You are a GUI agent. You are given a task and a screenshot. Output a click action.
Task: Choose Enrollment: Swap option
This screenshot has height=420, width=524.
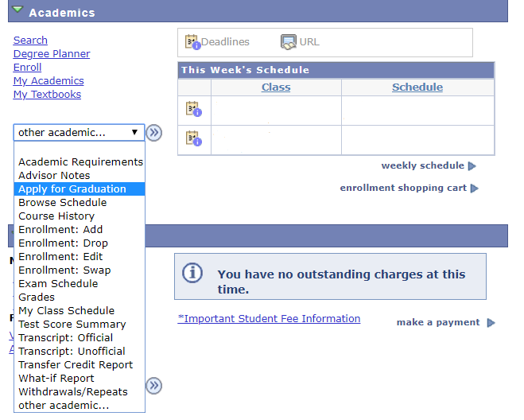pyautogui.click(x=80, y=270)
